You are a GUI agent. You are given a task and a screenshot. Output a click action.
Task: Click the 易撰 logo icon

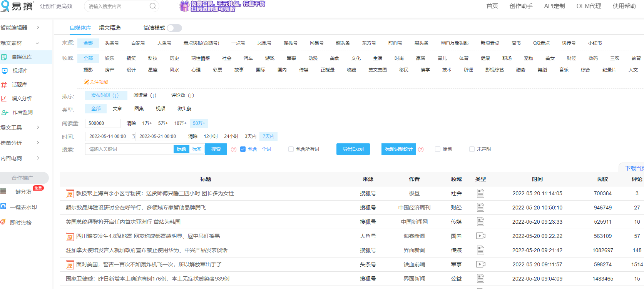click(5, 6)
